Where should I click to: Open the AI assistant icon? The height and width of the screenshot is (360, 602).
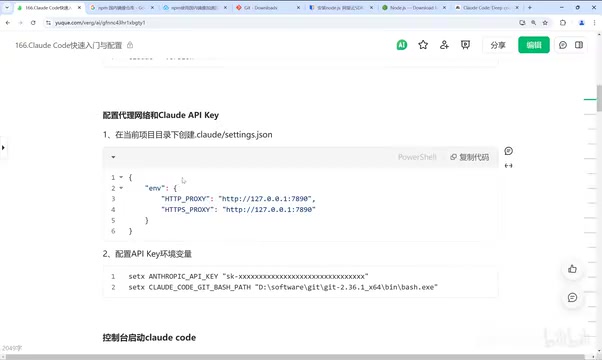(x=402, y=45)
